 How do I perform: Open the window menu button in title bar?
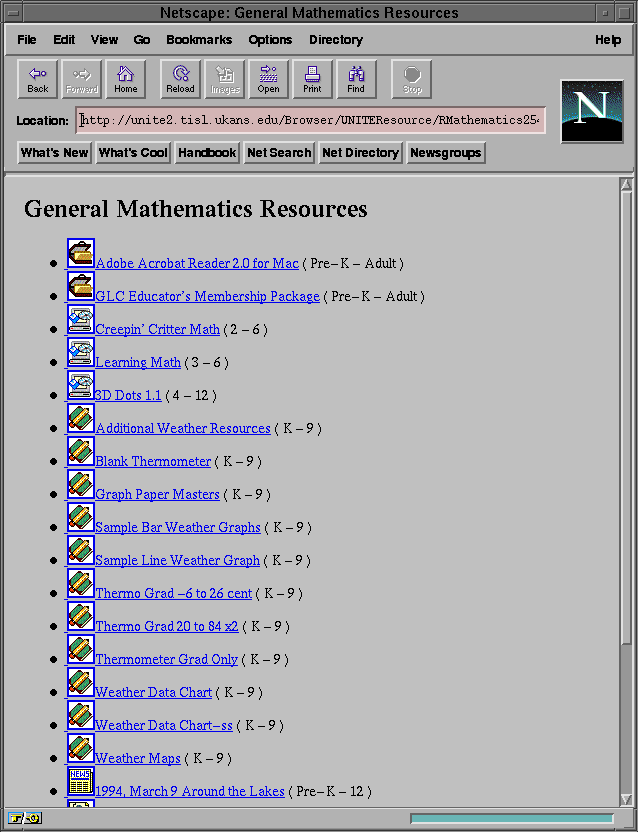click(x=13, y=13)
